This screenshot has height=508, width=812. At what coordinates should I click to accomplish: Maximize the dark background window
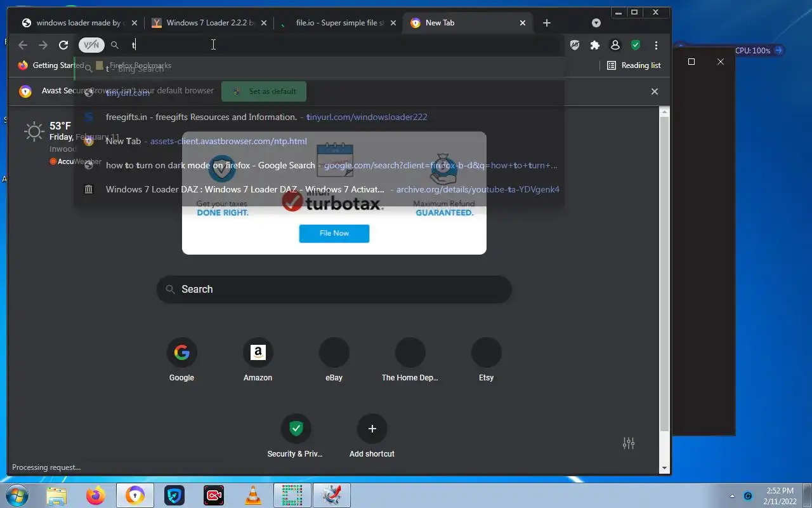(x=691, y=62)
